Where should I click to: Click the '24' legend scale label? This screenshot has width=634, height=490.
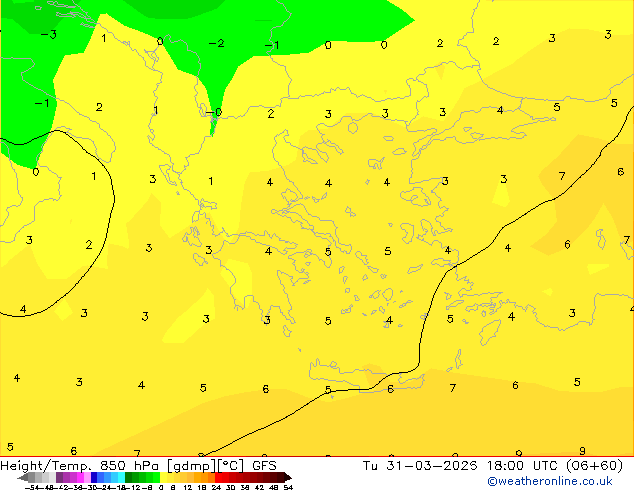[216, 487]
